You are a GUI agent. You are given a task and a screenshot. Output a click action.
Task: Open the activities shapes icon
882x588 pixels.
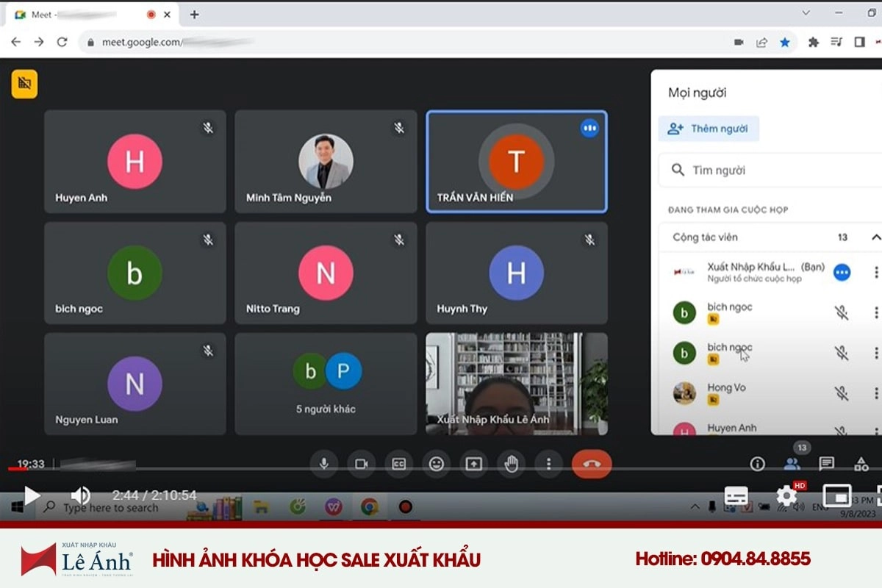[861, 464]
